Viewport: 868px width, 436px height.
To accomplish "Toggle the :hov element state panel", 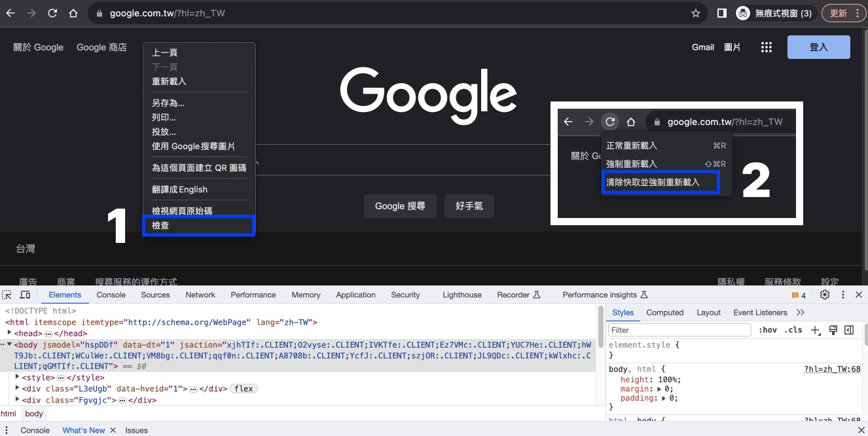I will point(768,330).
